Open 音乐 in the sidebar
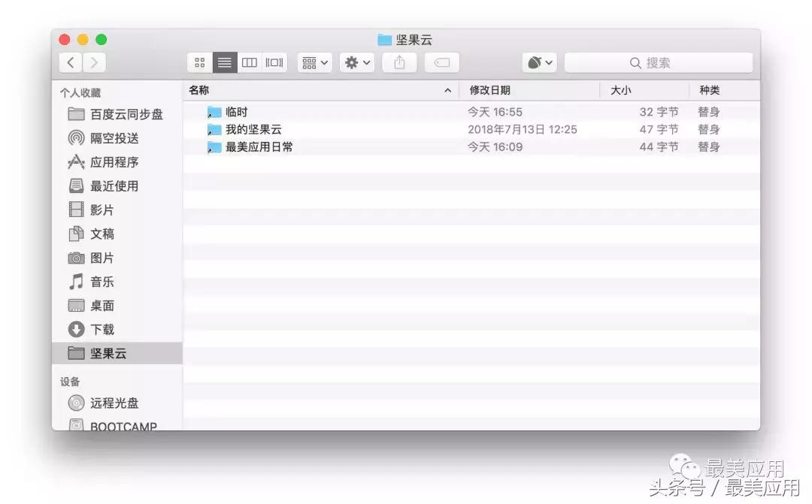 point(117,282)
